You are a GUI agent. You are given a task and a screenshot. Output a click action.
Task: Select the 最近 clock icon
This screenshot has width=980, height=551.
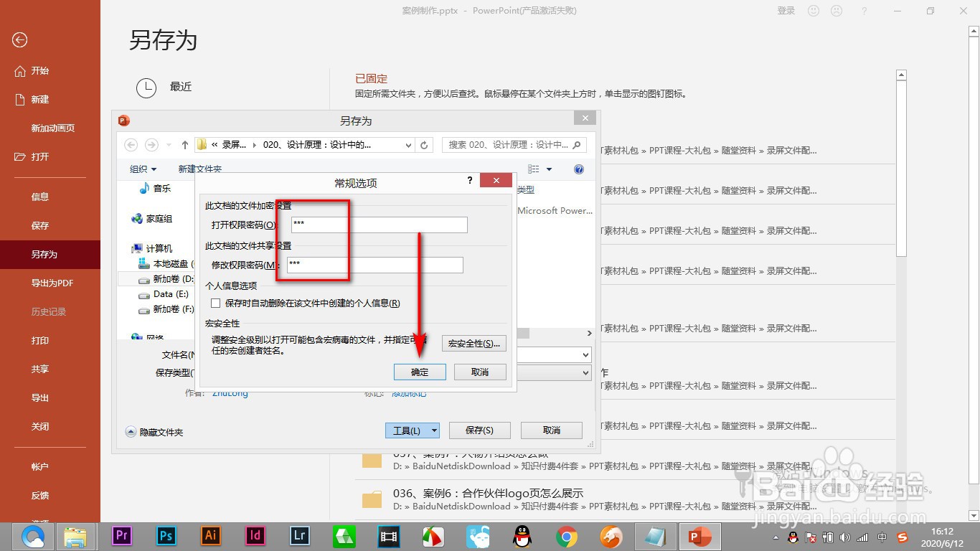(x=146, y=87)
